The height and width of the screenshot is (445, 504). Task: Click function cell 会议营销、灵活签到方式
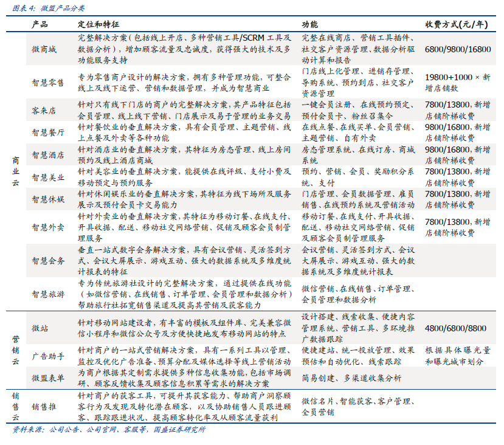358,261
